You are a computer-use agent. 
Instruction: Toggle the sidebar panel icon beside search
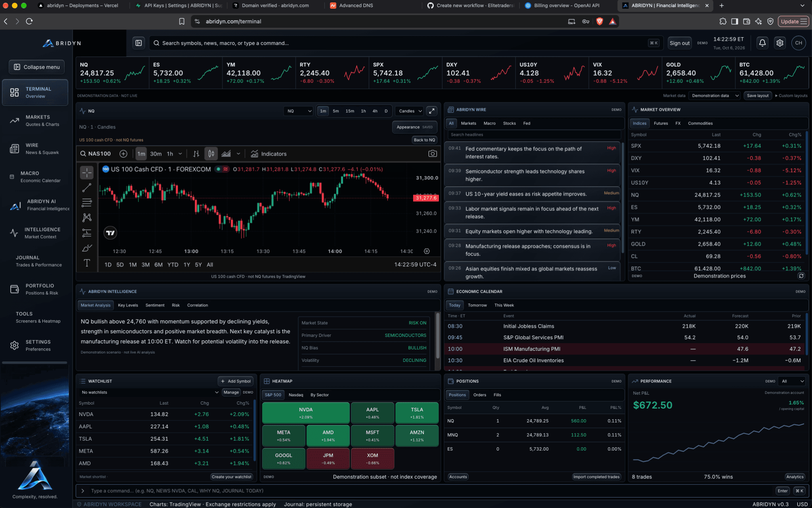click(138, 43)
